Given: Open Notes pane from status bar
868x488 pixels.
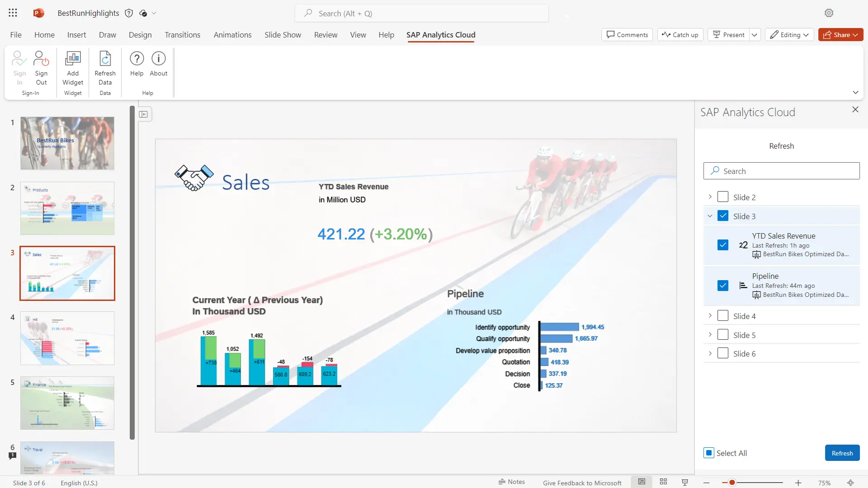Looking at the screenshot, I should [511, 482].
